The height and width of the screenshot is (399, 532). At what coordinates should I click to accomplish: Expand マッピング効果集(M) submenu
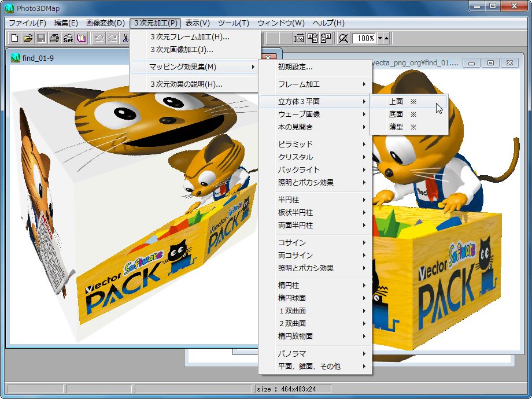coord(195,67)
